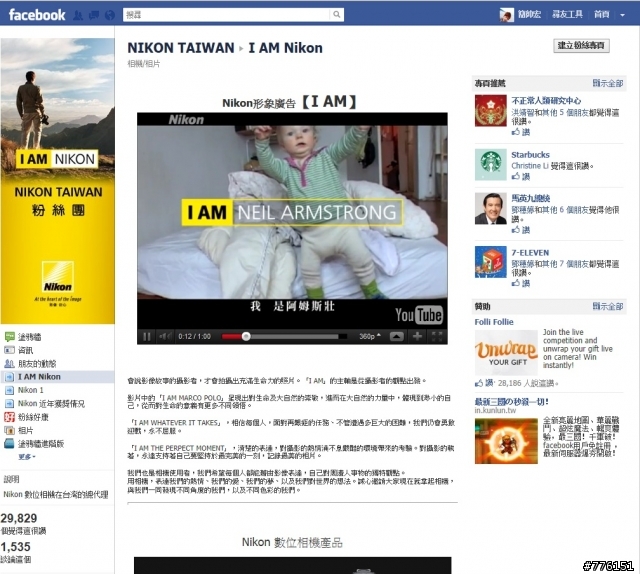The height and width of the screenshot is (574, 640).
Task: Click the Starbucks logo thumbnail
Action: pos(491,165)
